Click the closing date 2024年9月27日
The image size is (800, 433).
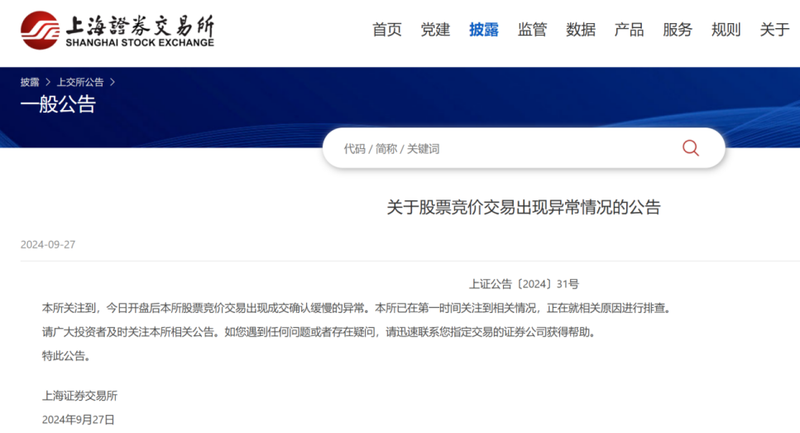pyautogui.click(x=78, y=420)
